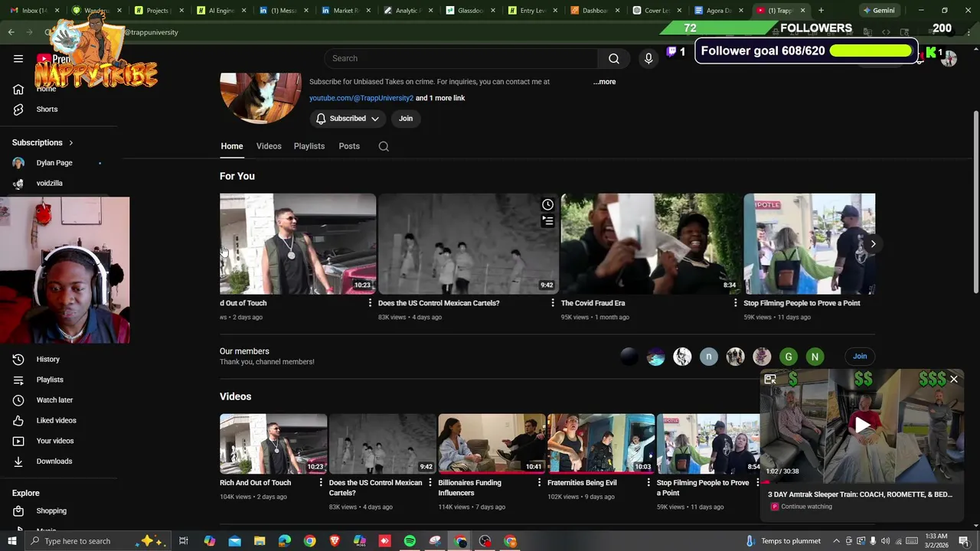Open Task View on the taskbar
Viewport: 980px width, 551px height.
(184, 541)
